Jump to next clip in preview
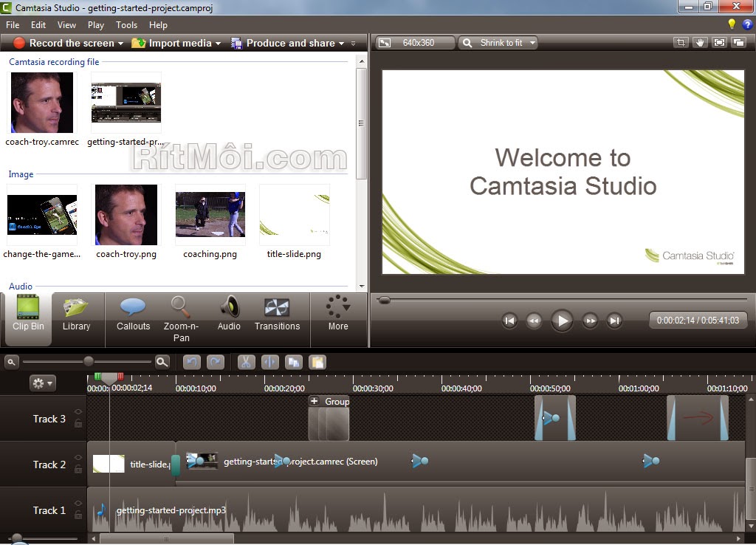 coord(615,321)
